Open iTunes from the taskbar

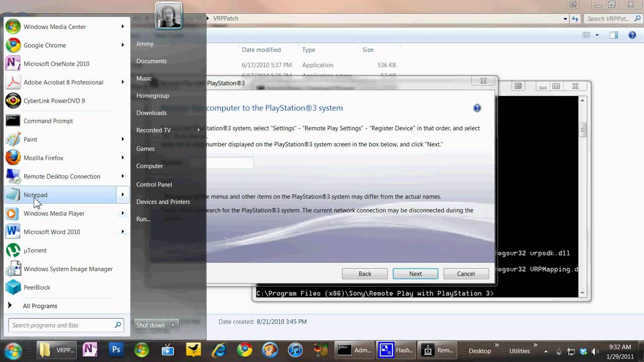click(x=296, y=350)
